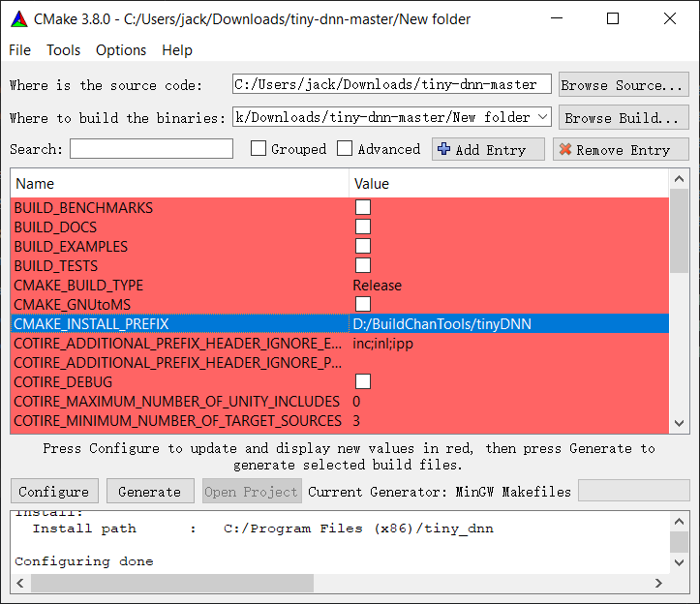Enable the BUILD_BENCHMARKS checkbox
This screenshot has height=604, width=700.
click(x=363, y=207)
